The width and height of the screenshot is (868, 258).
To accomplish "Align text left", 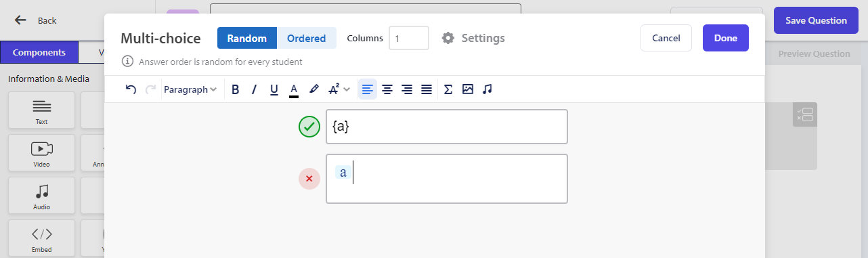I will pos(368,89).
